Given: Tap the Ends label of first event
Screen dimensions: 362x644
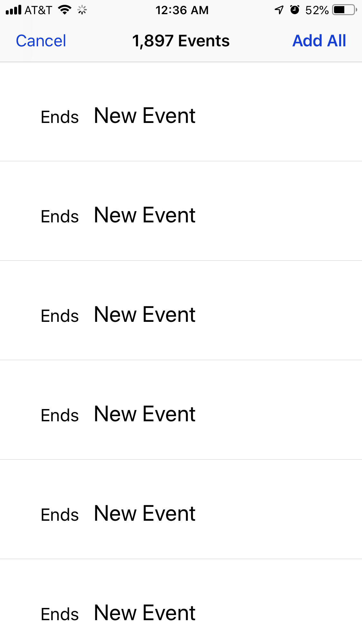Looking at the screenshot, I should tap(60, 117).
